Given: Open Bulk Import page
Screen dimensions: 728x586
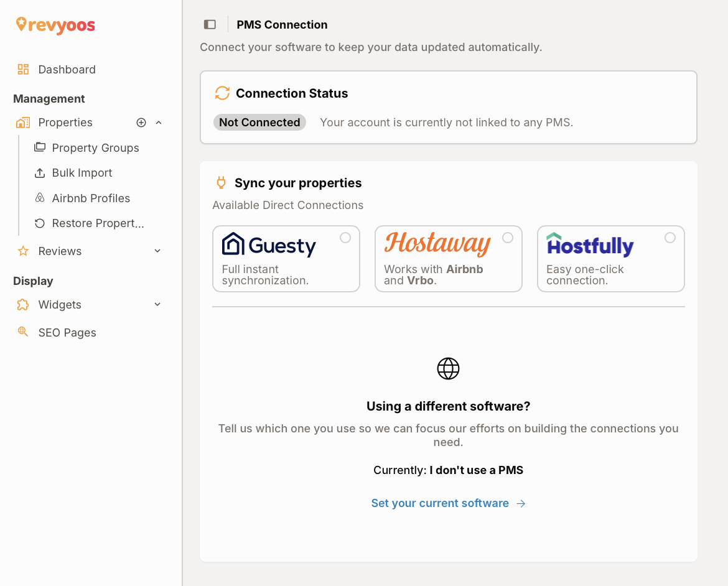Looking at the screenshot, I should click(82, 173).
